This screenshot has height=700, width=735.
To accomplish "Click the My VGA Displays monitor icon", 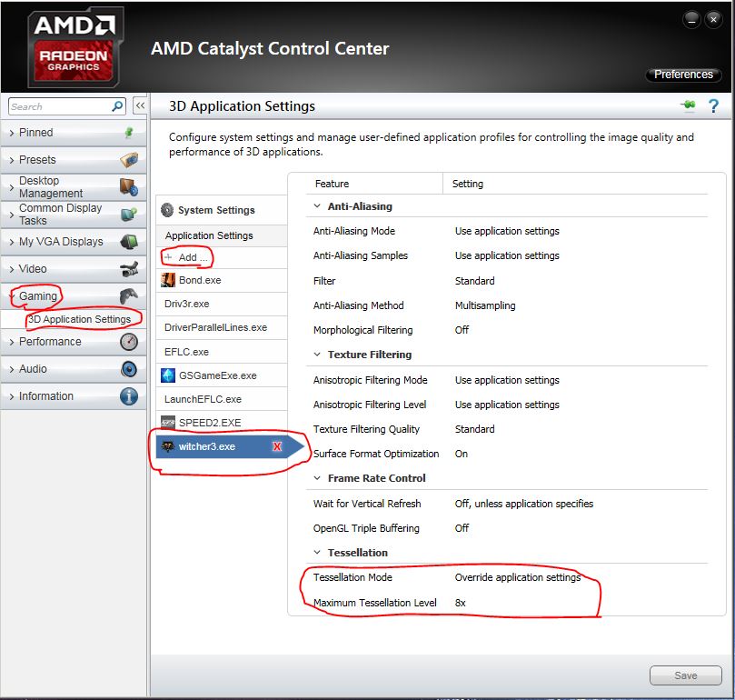I will (x=129, y=242).
